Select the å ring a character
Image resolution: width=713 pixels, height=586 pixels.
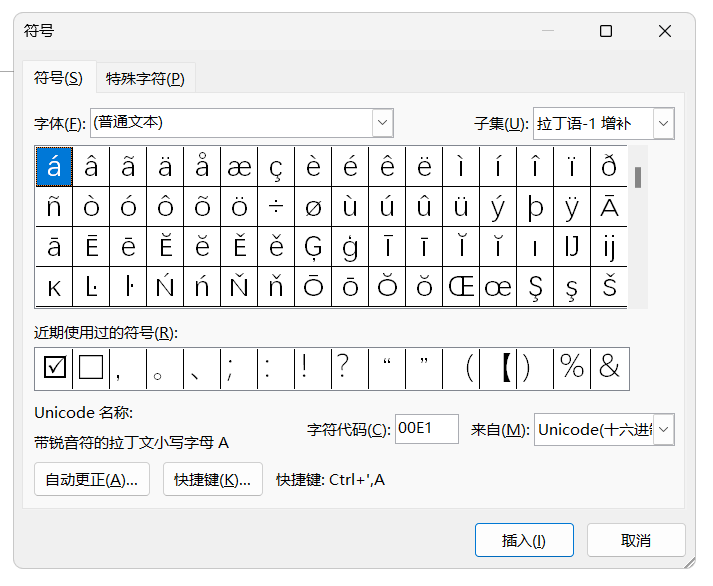coord(202,167)
